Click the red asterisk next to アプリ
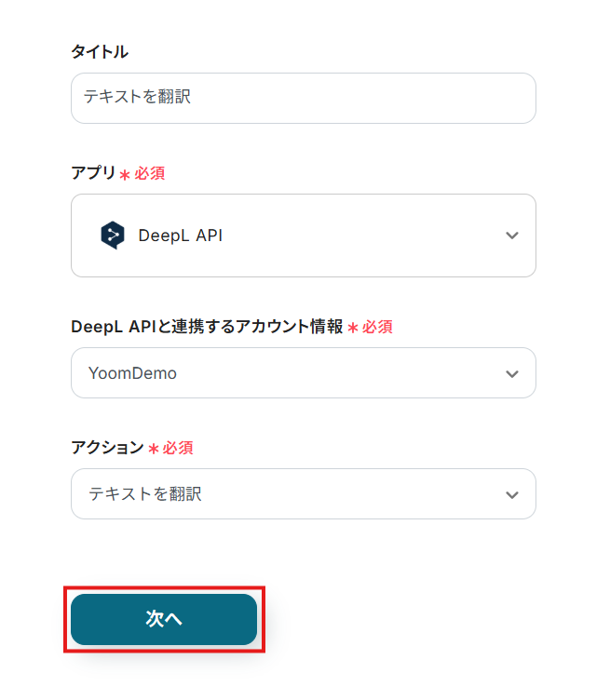This screenshot has height=700, width=610. pos(125,175)
